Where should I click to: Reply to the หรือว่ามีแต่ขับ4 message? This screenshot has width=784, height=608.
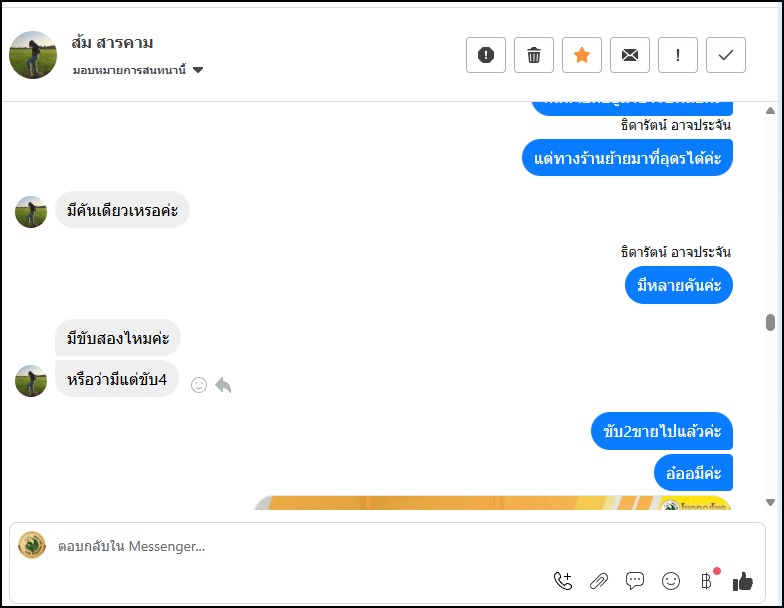[223, 385]
